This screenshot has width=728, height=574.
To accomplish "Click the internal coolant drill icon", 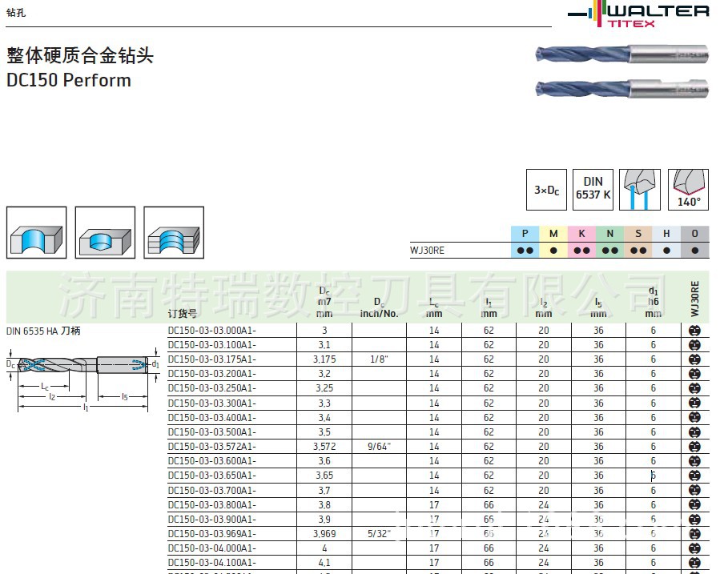I will pyautogui.click(x=640, y=190).
